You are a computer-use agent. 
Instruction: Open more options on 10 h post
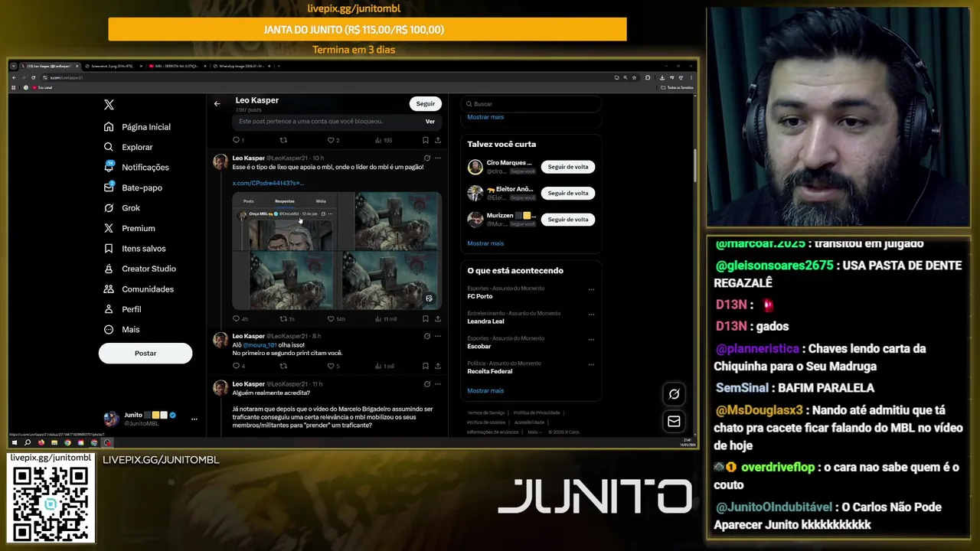point(438,158)
